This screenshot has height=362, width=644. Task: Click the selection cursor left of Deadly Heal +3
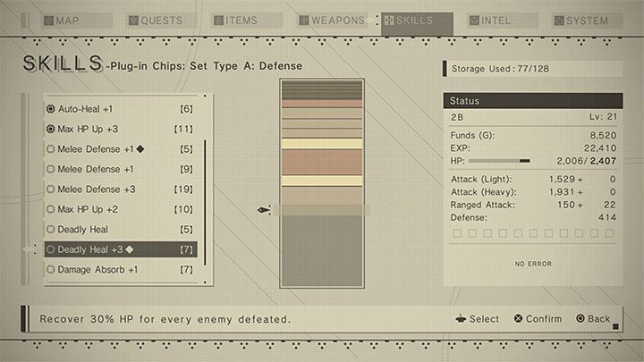tap(30, 249)
